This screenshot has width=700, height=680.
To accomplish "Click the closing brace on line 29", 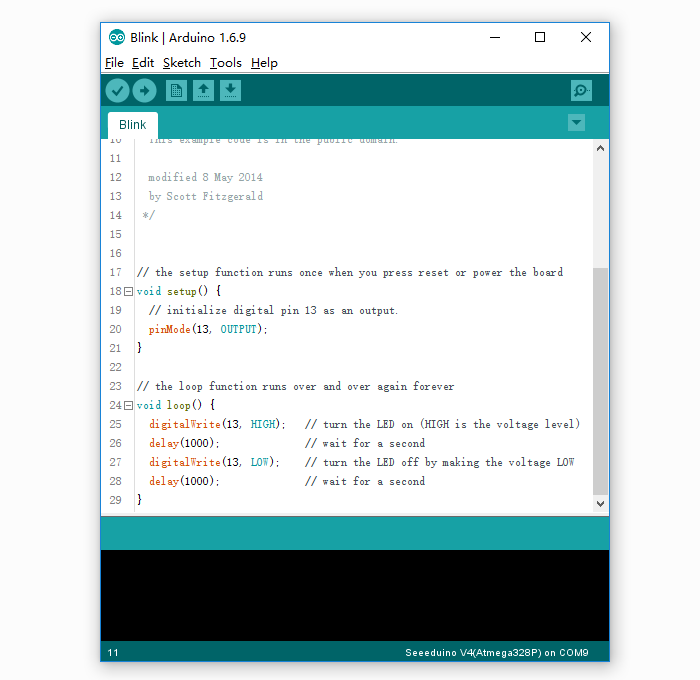I will coord(139,500).
